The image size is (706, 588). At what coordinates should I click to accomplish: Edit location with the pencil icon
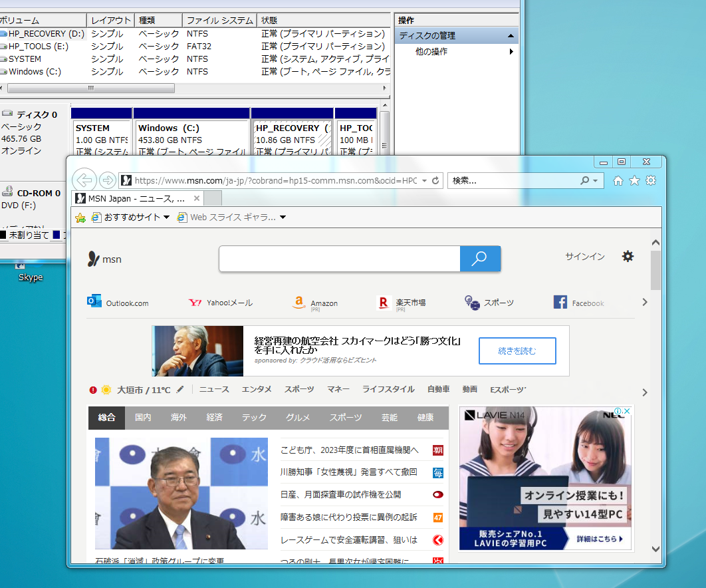(180, 389)
